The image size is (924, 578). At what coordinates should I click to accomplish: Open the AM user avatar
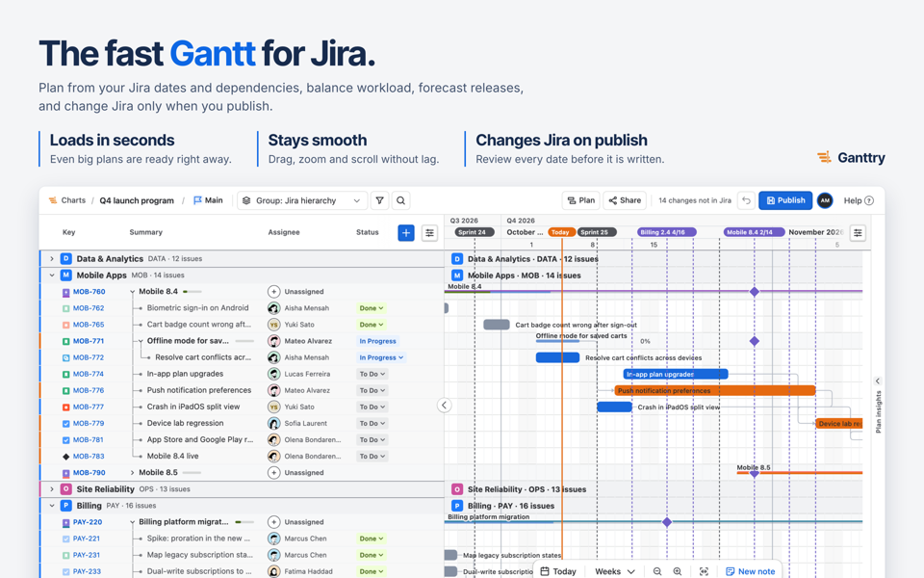tap(825, 200)
